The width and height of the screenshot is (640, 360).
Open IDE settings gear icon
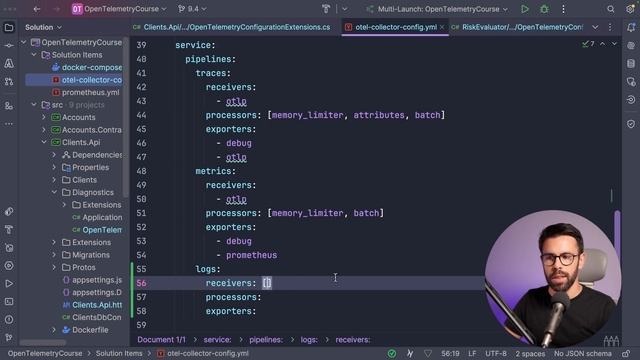(631, 9)
